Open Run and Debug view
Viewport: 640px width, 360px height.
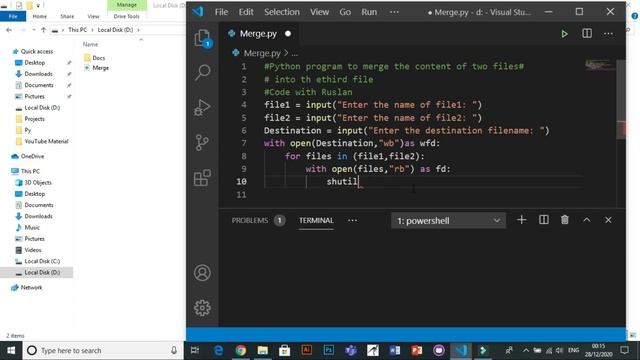[202, 108]
